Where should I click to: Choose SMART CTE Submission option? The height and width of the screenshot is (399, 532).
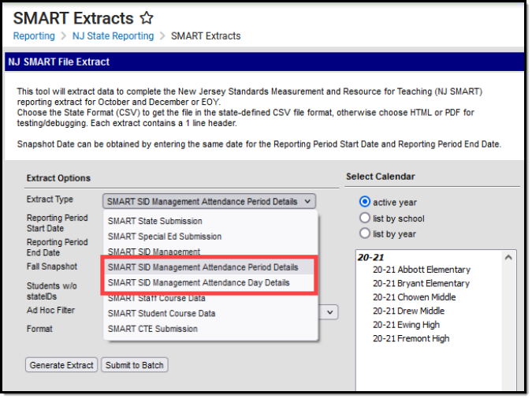click(210, 329)
